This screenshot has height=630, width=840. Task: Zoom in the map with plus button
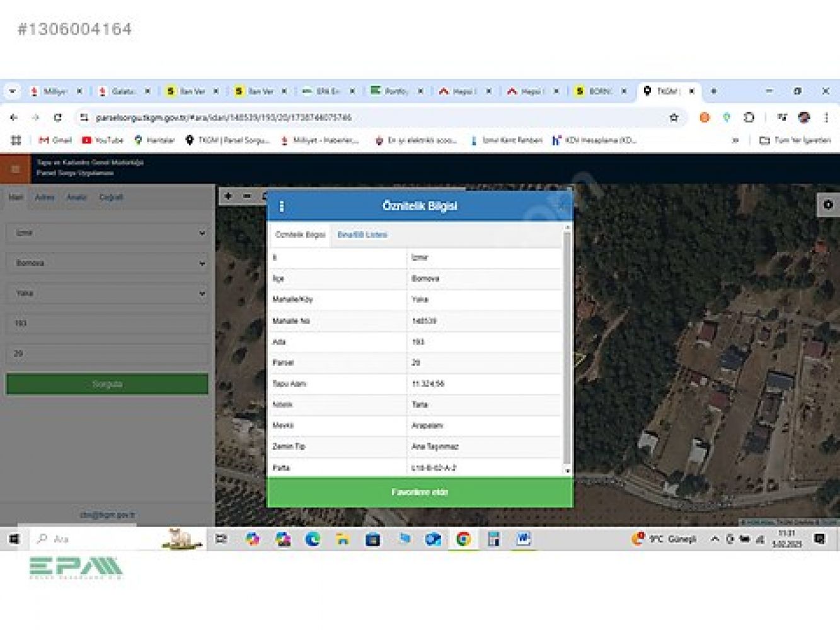[x=228, y=197]
